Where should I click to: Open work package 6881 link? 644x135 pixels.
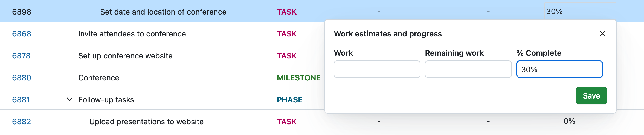tap(21, 100)
